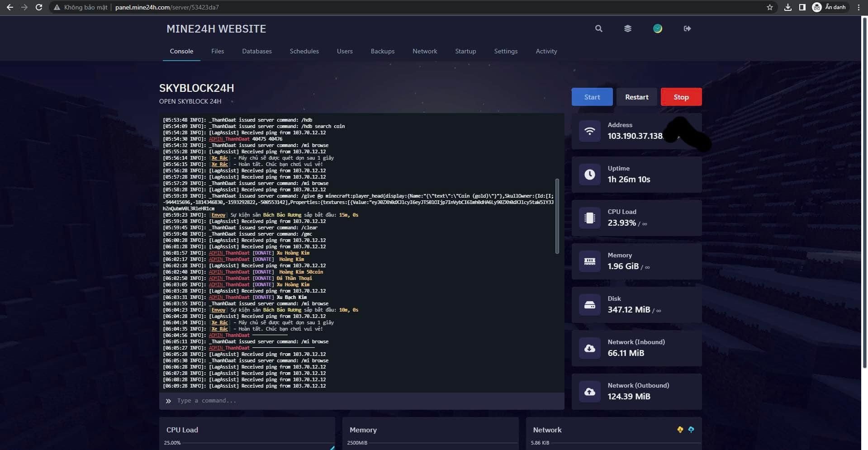Open the Activity tab
This screenshot has height=450, width=868.
pyautogui.click(x=546, y=51)
